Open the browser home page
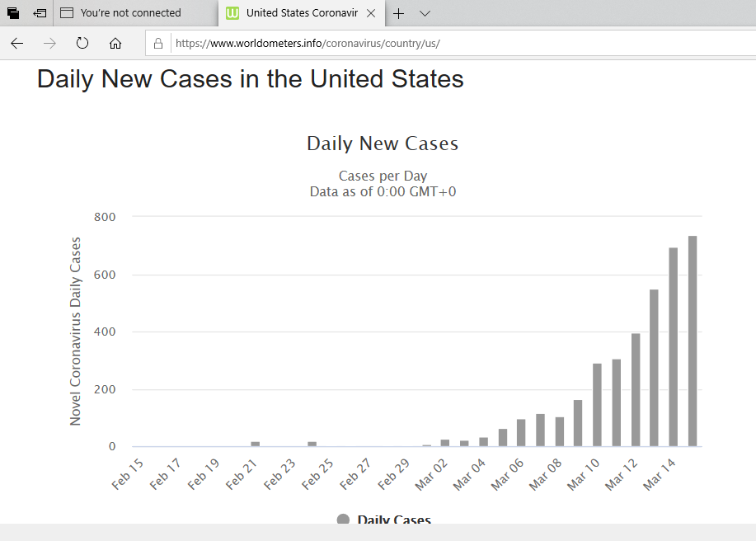Image resolution: width=756 pixels, height=541 pixels. tap(115, 44)
